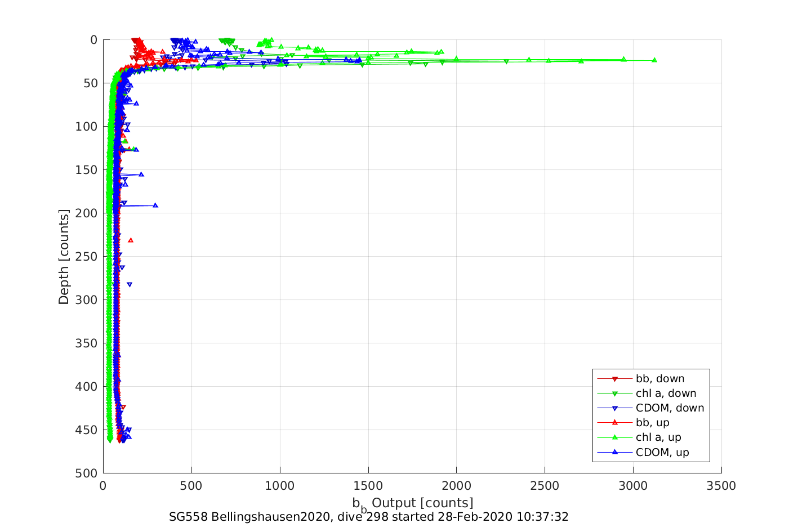Click the isolated red up-triangle near depth 230
798x532 pixels.
[131, 240]
